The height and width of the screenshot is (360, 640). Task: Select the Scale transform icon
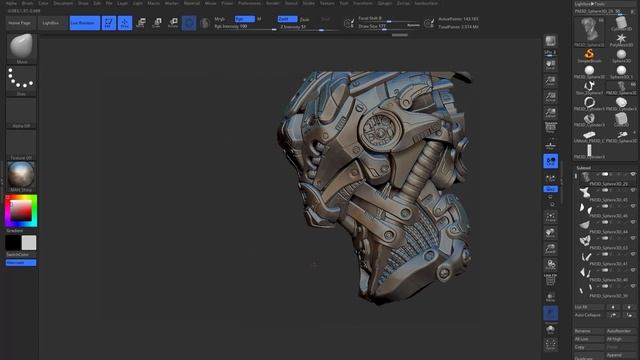click(x=157, y=23)
